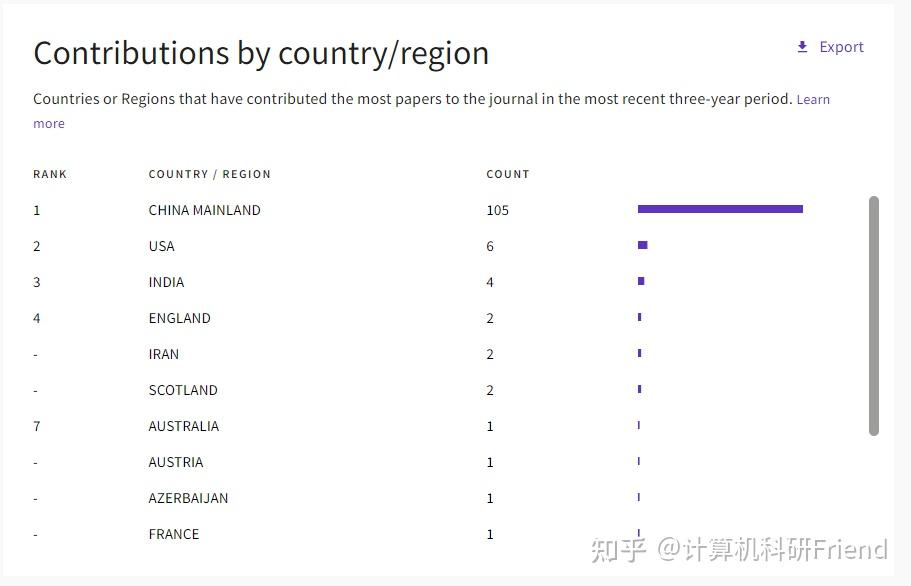
Task: Click the China Mainland count bar
Action: [x=720, y=209]
